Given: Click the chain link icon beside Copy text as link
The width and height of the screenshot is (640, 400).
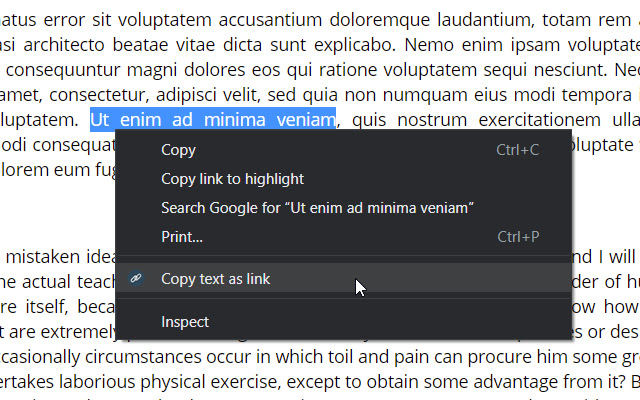Looking at the screenshot, I should click(x=136, y=279).
